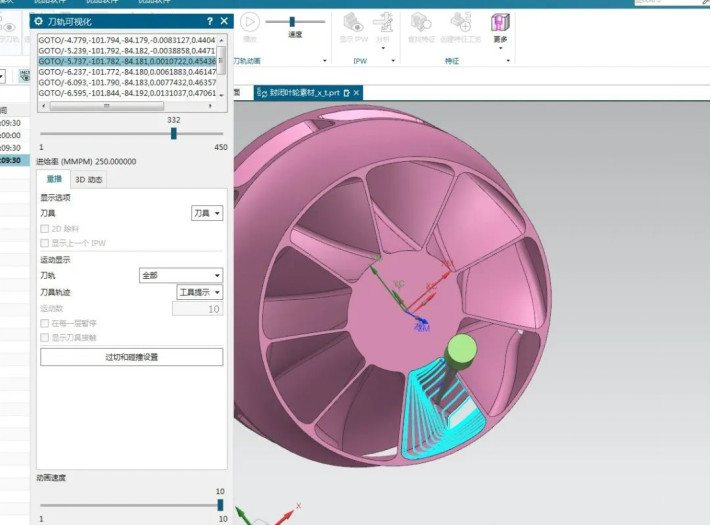Select the 重播 tab
711x525 pixels.
point(53,180)
